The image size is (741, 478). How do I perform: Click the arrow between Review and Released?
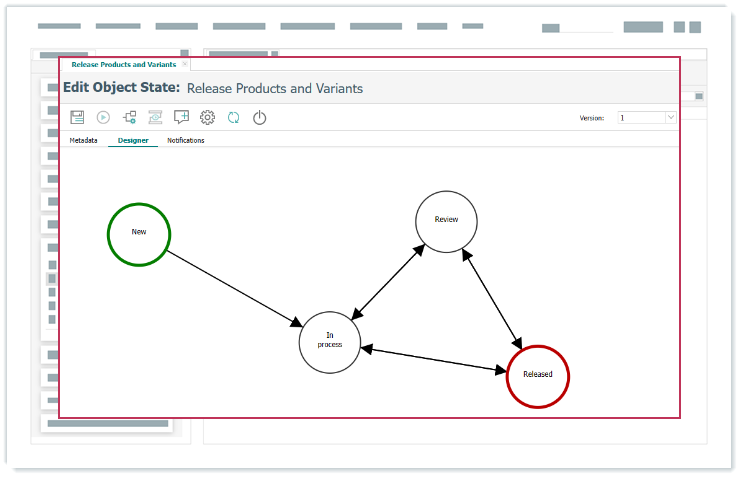coord(491,298)
